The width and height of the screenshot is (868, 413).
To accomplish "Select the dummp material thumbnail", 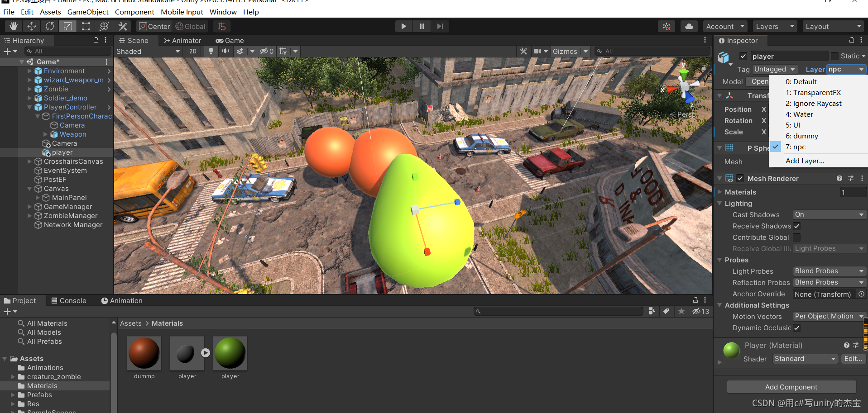I will click(x=144, y=353).
